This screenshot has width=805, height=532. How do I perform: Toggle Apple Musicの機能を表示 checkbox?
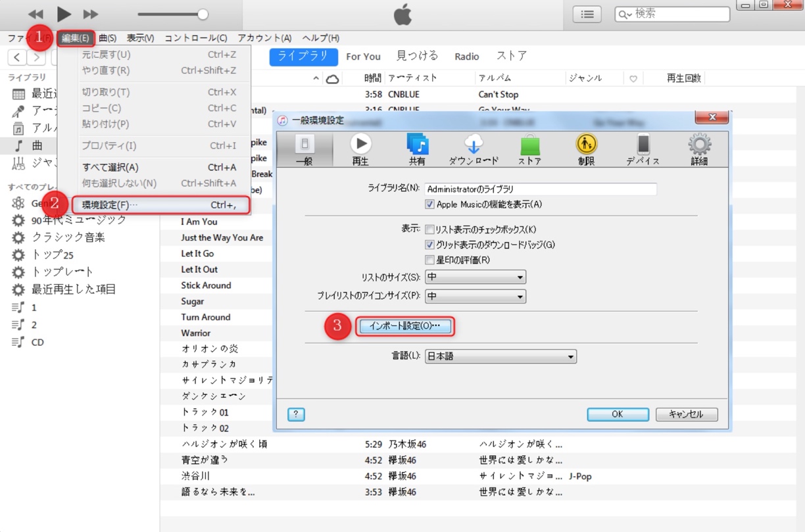tap(429, 205)
